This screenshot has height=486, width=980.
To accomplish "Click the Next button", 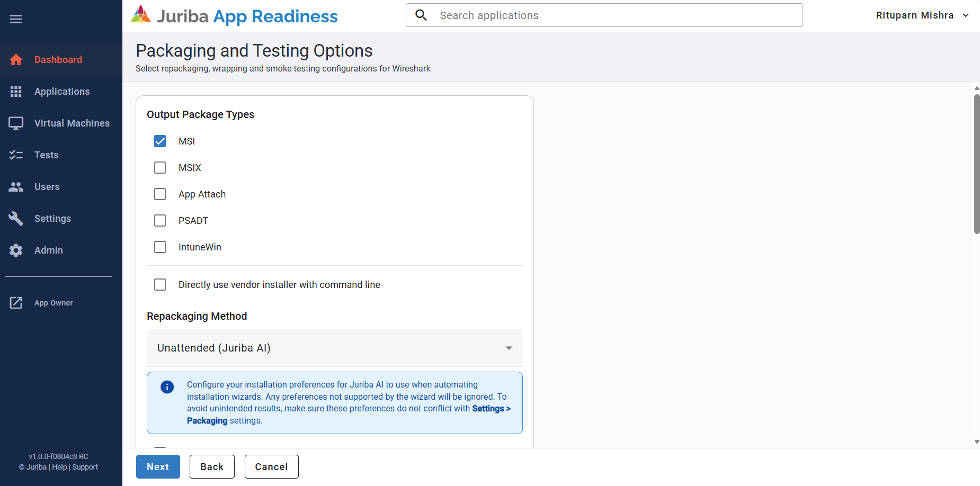I will point(158,467).
